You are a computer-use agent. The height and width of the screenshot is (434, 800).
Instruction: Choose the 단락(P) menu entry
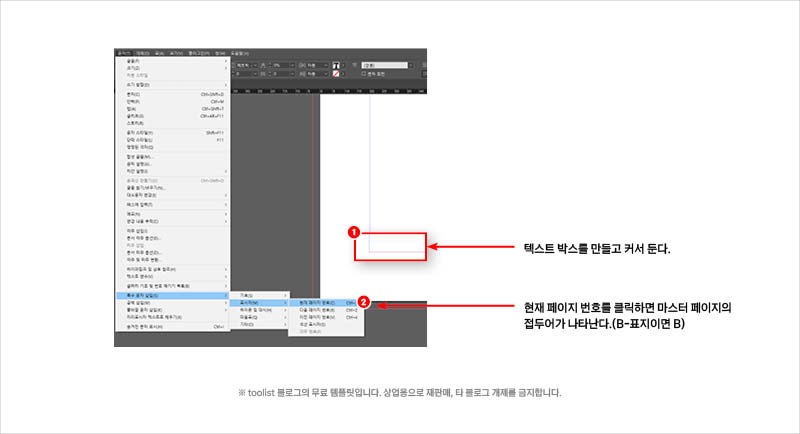172,101
